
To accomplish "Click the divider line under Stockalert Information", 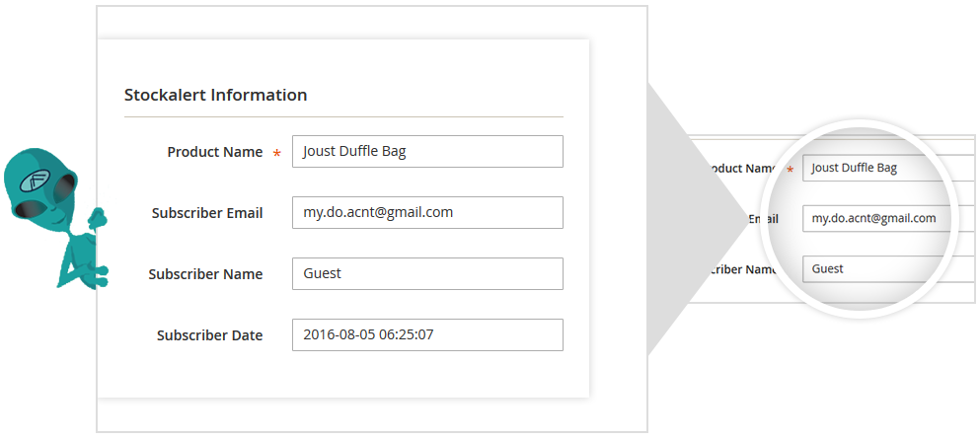I will (x=343, y=117).
